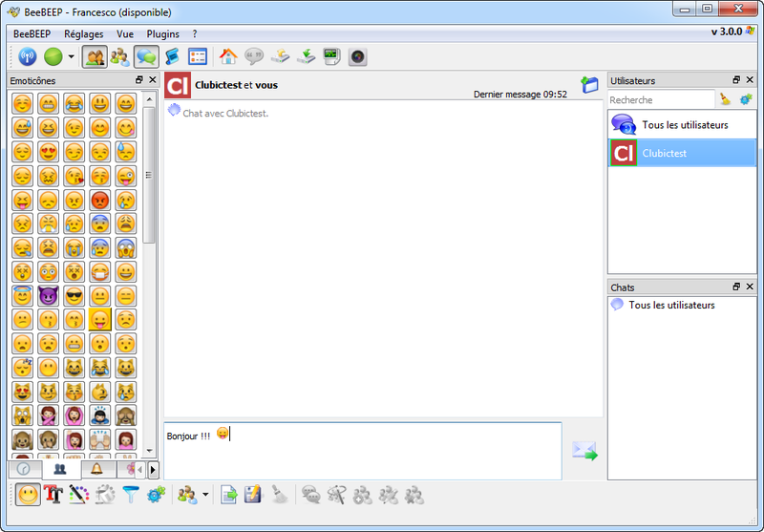Click the groups icon in top toolbar
This screenshot has width=764, height=532.
tap(120, 57)
